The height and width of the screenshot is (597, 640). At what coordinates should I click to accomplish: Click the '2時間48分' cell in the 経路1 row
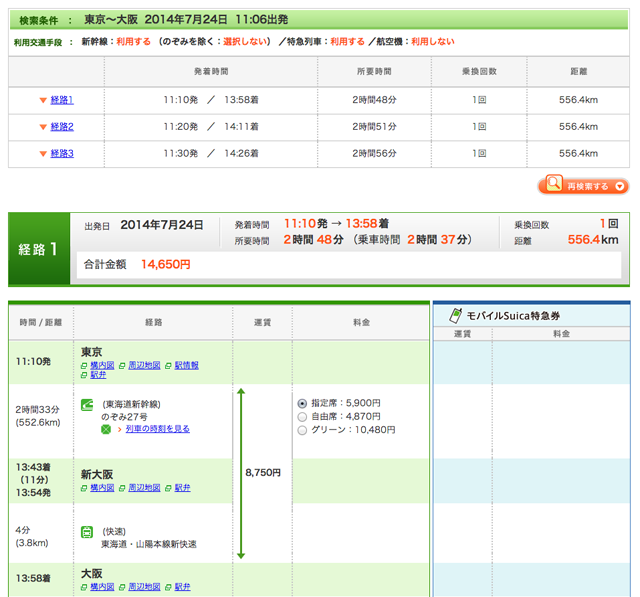(374, 100)
